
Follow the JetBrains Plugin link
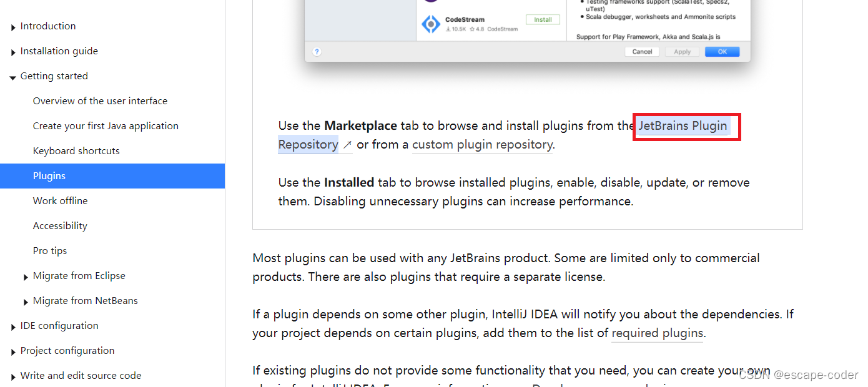683,125
